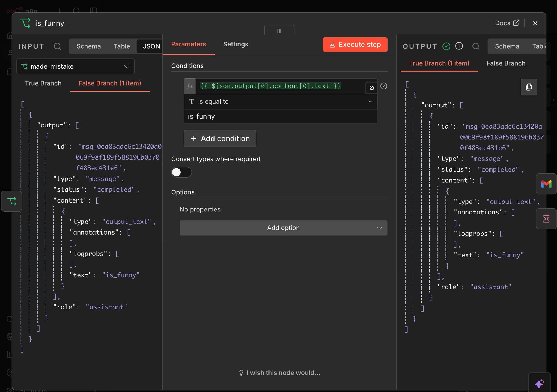Screen dimensions: 557x392
Task: Click the 'No properties' text under Options
Action: click(200, 209)
